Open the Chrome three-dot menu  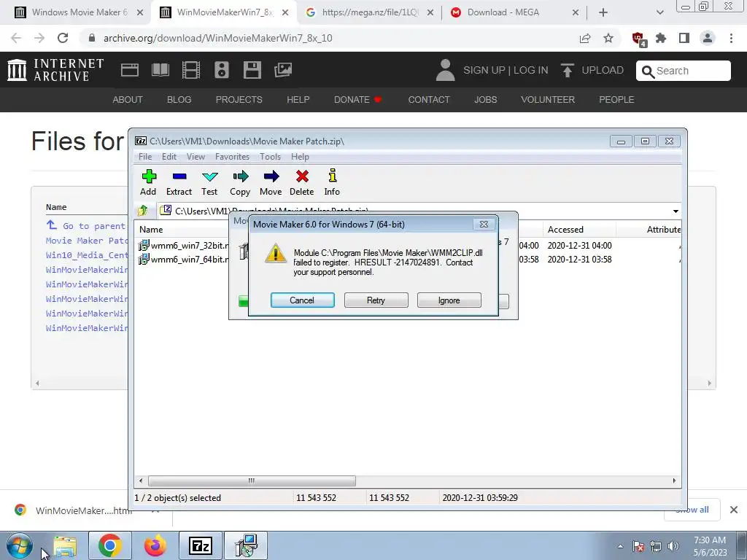click(x=731, y=38)
